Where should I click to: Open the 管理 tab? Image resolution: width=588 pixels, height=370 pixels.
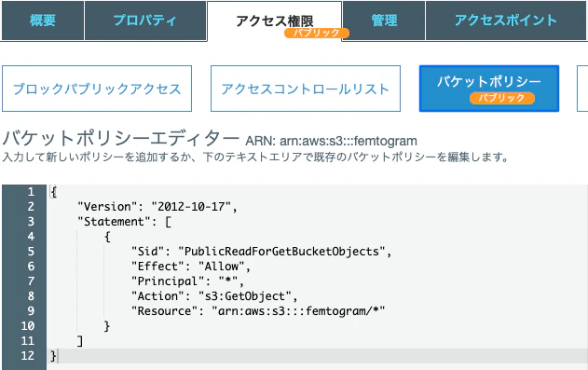pyautogui.click(x=384, y=21)
